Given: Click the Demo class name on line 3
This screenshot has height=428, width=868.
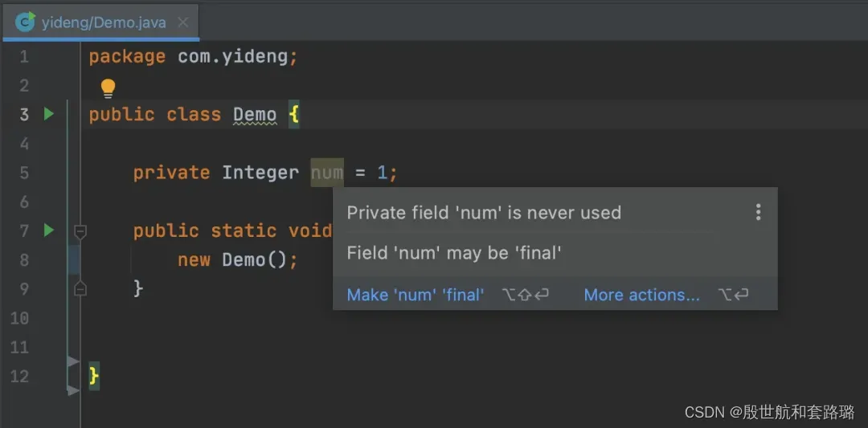Looking at the screenshot, I should (255, 115).
